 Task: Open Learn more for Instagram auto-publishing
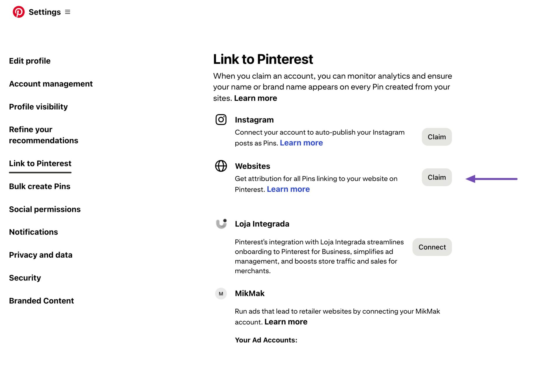click(x=301, y=143)
